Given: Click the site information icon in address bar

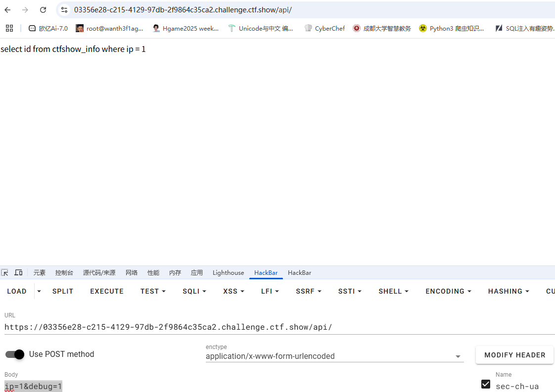Looking at the screenshot, I should coord(64,10).
